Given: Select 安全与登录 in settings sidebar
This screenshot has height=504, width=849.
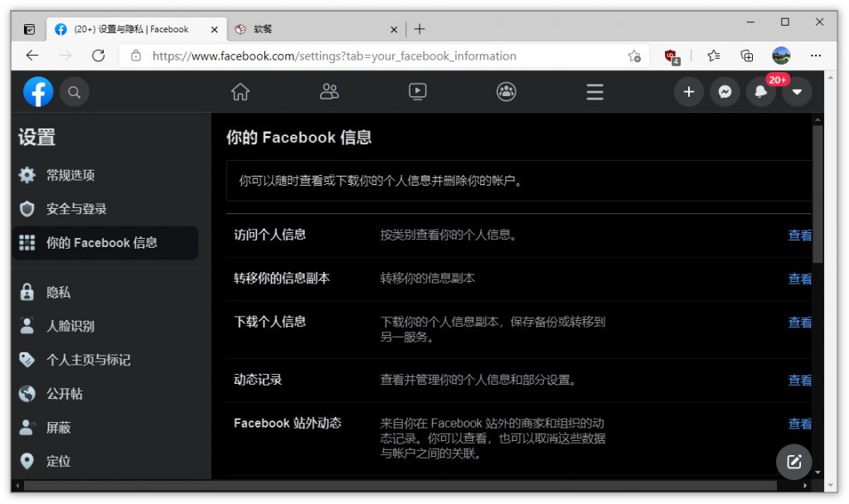Looking at the screenshot, I should point(76,209).
